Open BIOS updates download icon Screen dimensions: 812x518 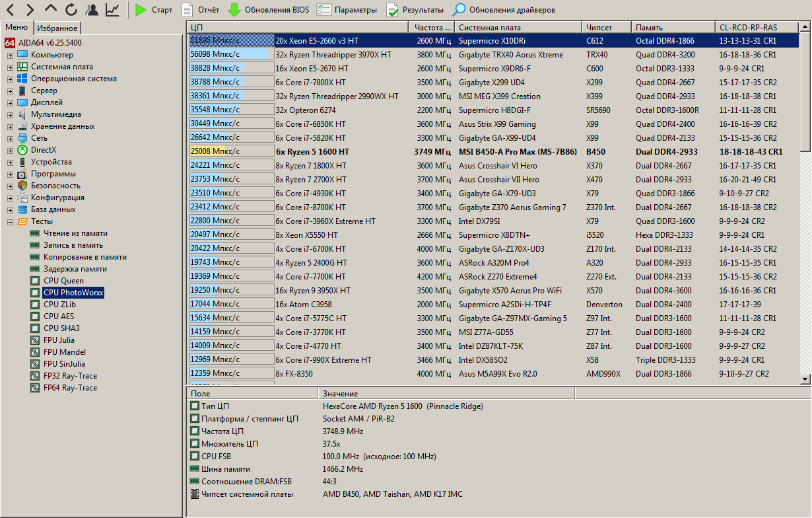(234, 10)
